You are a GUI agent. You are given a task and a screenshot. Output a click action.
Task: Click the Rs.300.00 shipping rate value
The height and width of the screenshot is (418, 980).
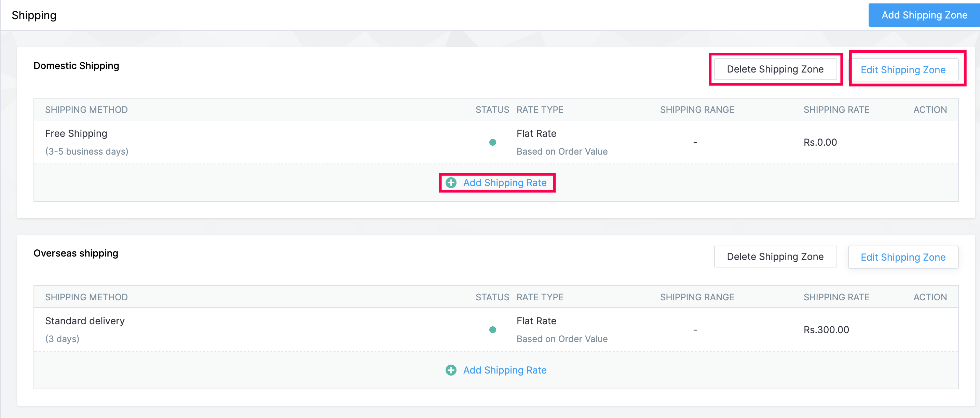(826, 330)
